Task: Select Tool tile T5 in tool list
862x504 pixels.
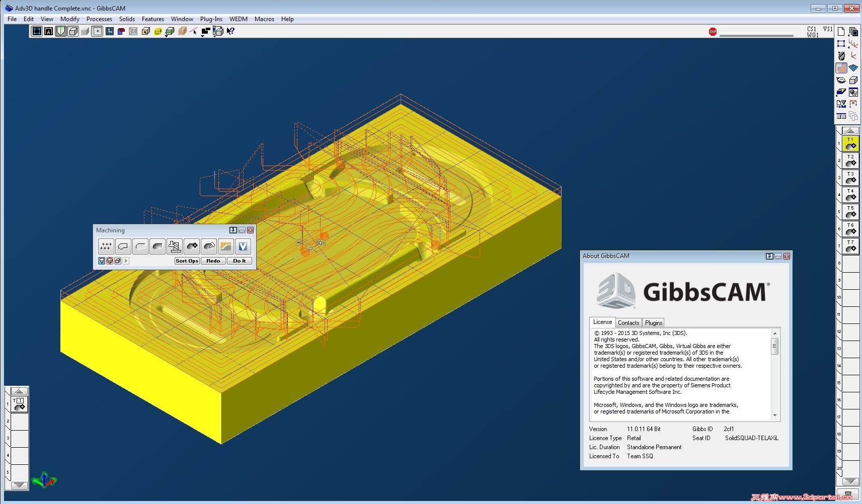Action: [x=850, y=212]
